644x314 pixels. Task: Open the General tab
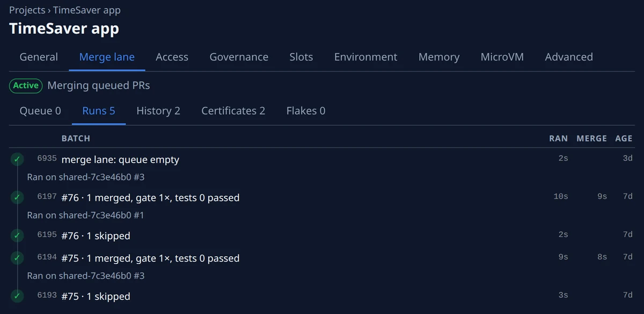point(39,57)
